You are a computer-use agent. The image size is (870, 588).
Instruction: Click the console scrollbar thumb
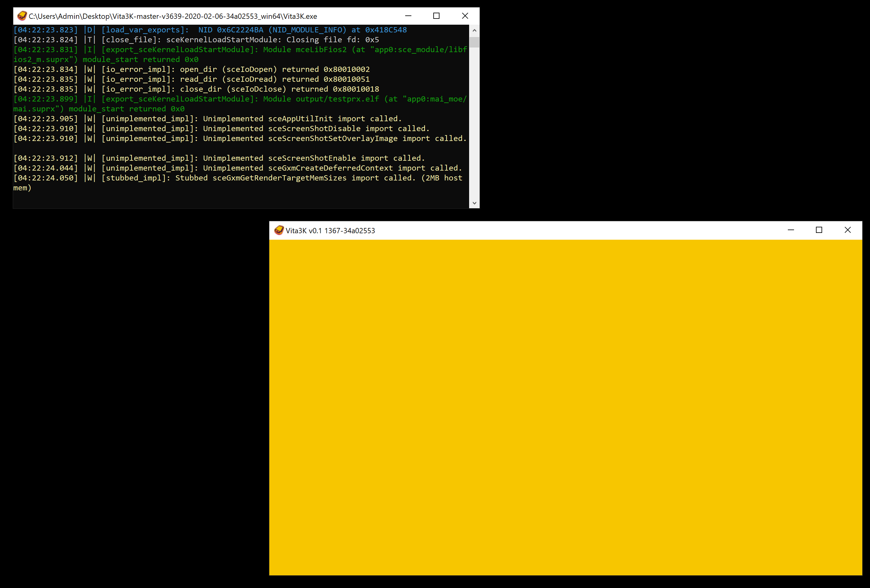(474, 42)
